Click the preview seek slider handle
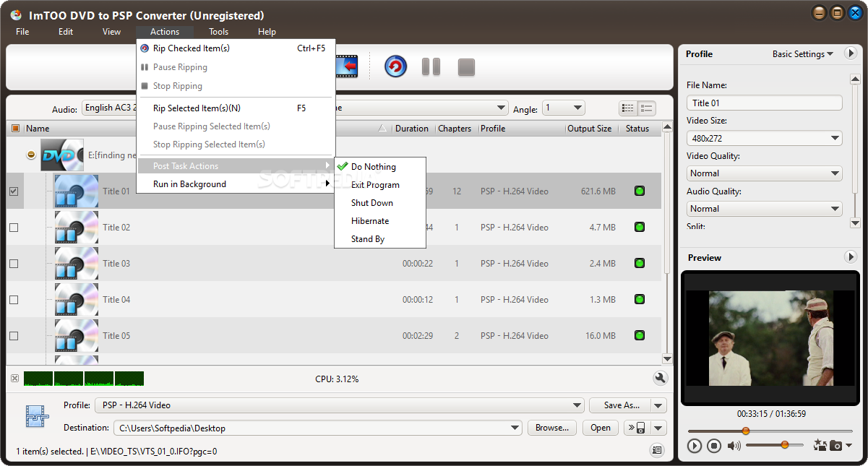This screenshot has height=466, width=868. (746, 431)
